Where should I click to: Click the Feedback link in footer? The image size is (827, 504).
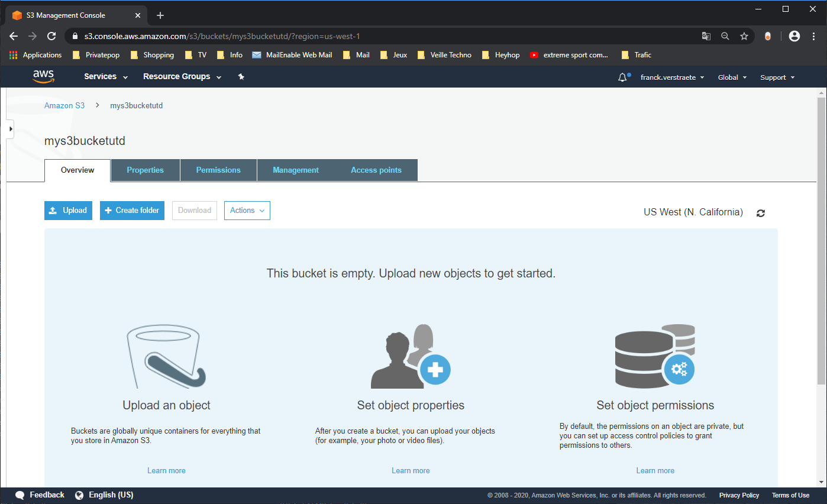(x=47, y=495)
